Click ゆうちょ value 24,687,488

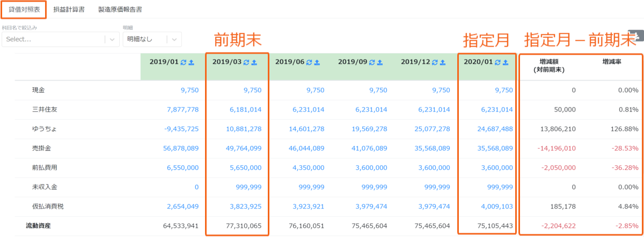tap(495, 129)
